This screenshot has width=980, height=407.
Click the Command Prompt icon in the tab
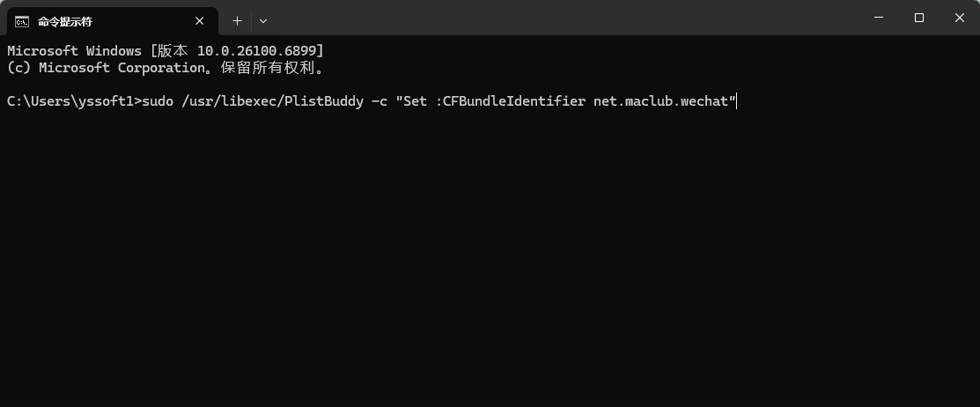click(x=22, y=21)
